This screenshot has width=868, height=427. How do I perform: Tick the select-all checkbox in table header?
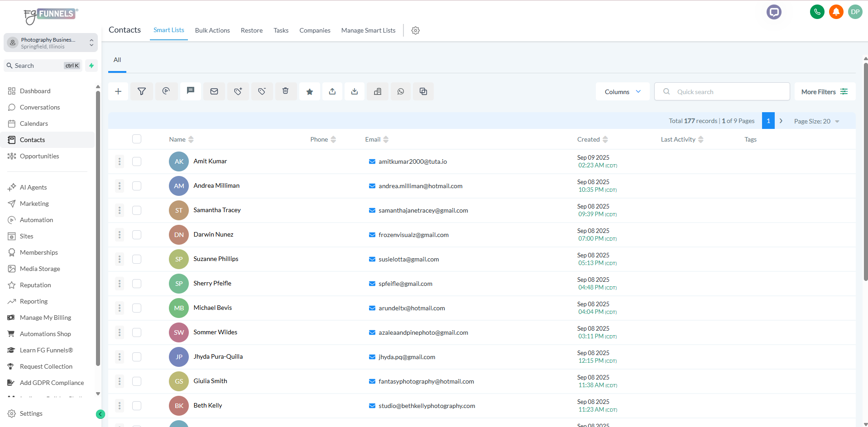click(137, 139)
